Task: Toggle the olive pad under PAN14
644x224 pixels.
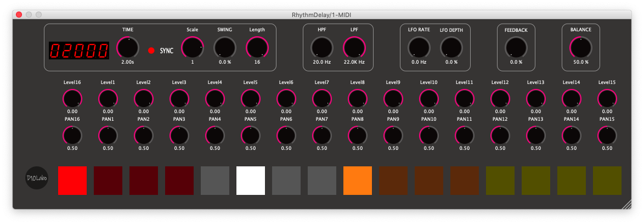Action: 572,181
